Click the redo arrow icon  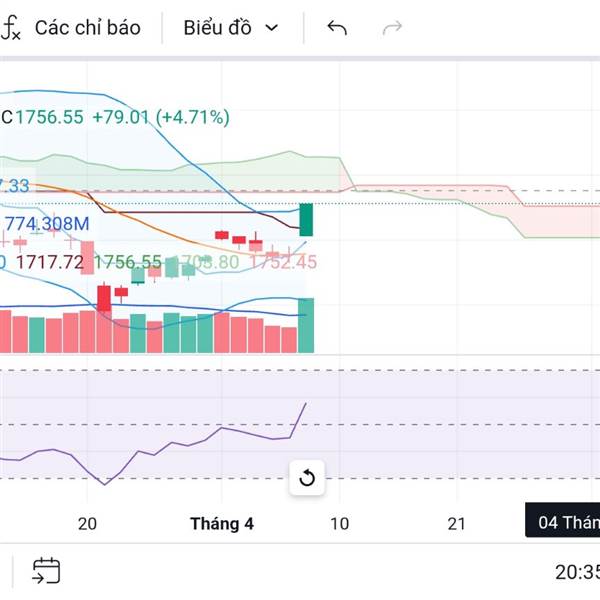pos(393,28)
